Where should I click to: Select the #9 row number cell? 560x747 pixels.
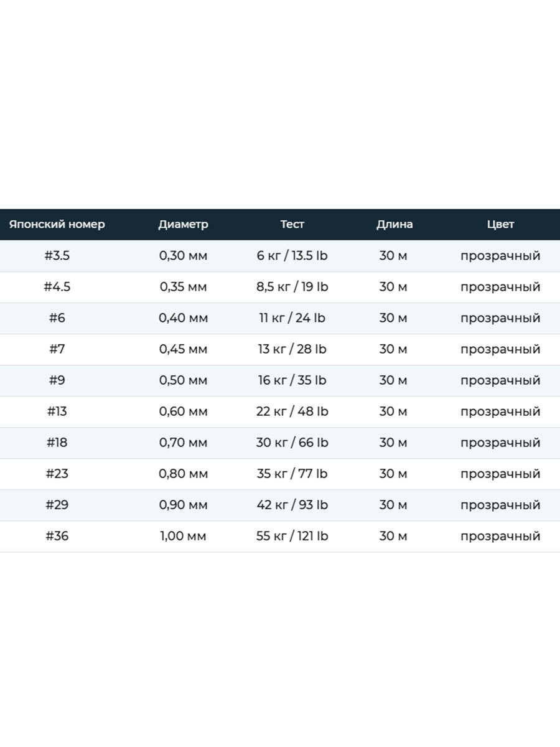(57, 380)
